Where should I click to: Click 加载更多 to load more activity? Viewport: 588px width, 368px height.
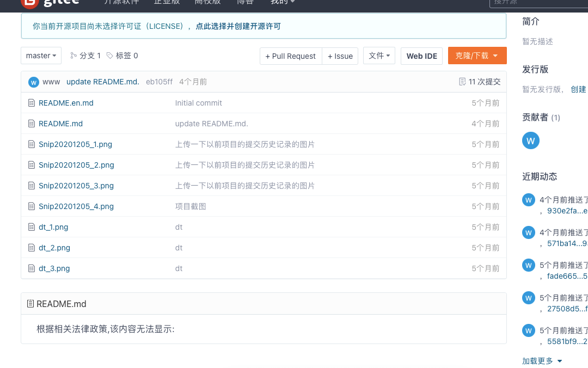(537, 360)
